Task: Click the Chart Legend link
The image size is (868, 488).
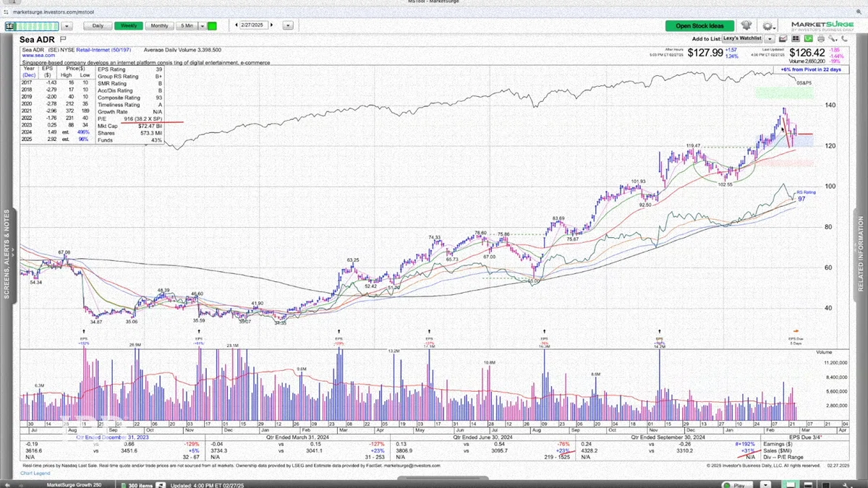Action: pos(36,472)
